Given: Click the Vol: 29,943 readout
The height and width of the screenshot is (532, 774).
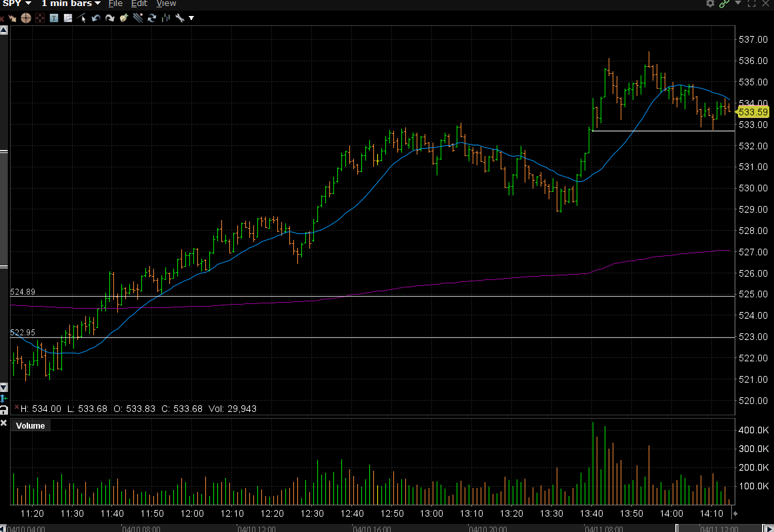Looking at the screenshot, I should click(233, 409).
